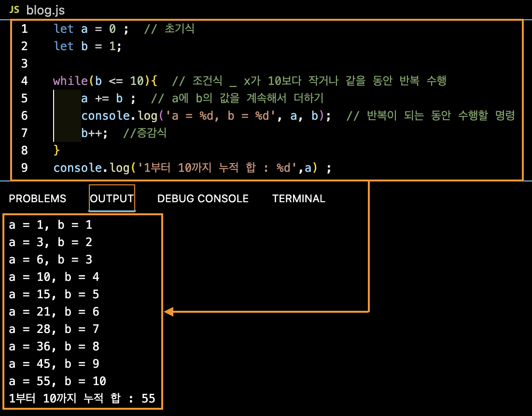Click line number 9 in the gutter
532x416 pixels.
pyautogui.click(x=25, y=167)
